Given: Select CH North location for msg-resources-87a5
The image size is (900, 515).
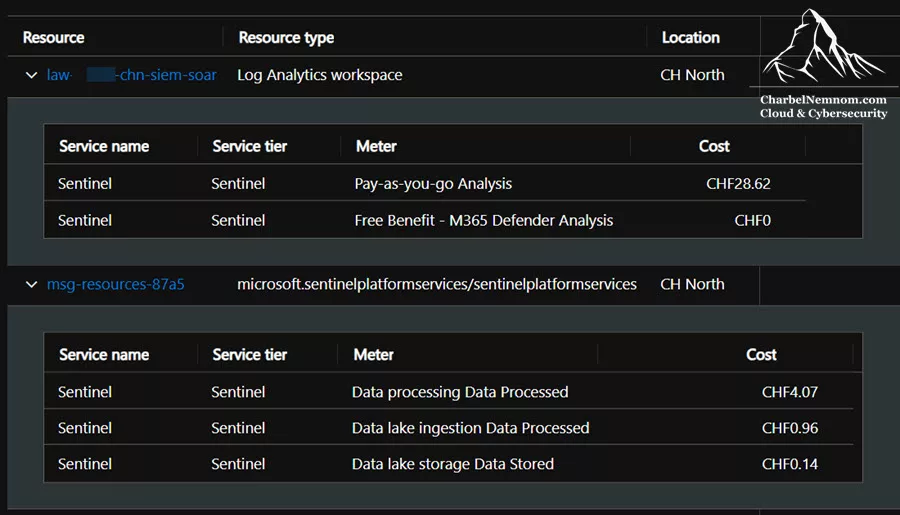Looking at the screenshot, I should (x=692, y=284).
